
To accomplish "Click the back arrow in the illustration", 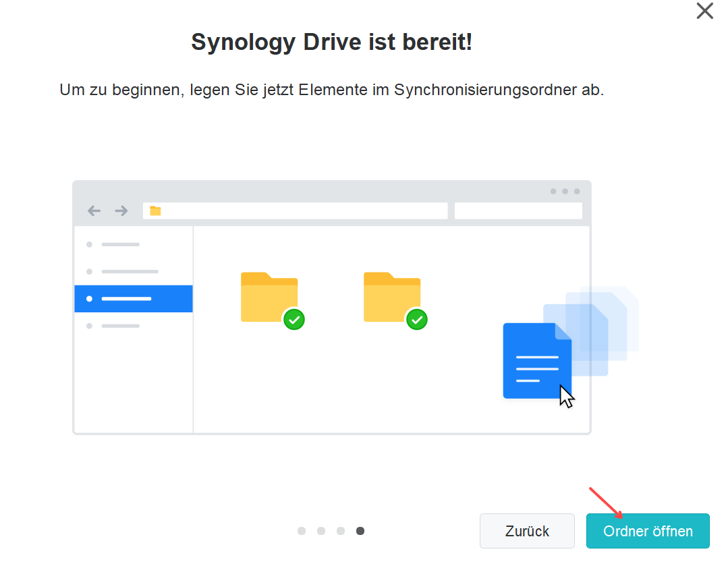I will pyautogui.click(x=94, y=211).
